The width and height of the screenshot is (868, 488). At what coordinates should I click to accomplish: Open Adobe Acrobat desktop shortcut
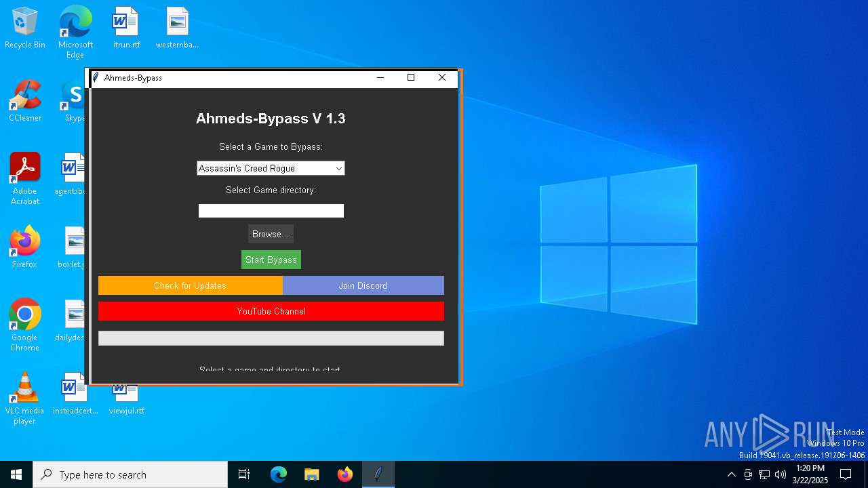point(25,179)
